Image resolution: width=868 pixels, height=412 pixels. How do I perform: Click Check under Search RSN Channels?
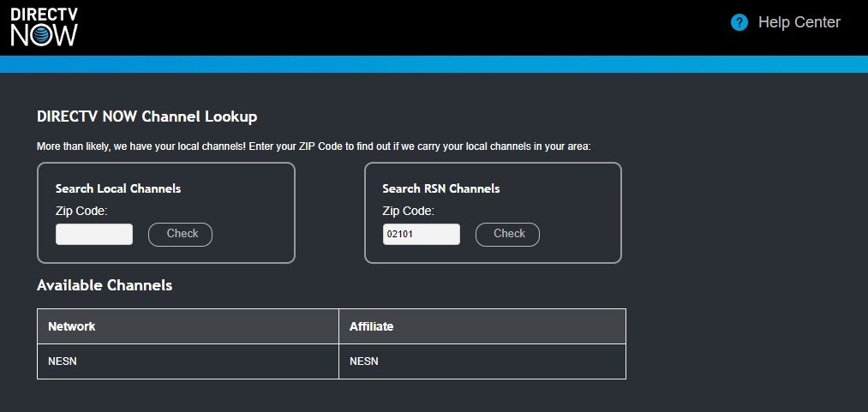(507, 234)
